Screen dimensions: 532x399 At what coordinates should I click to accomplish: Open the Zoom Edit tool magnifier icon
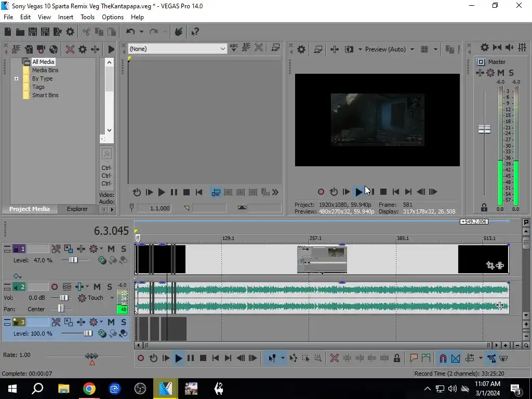point(318,358)
